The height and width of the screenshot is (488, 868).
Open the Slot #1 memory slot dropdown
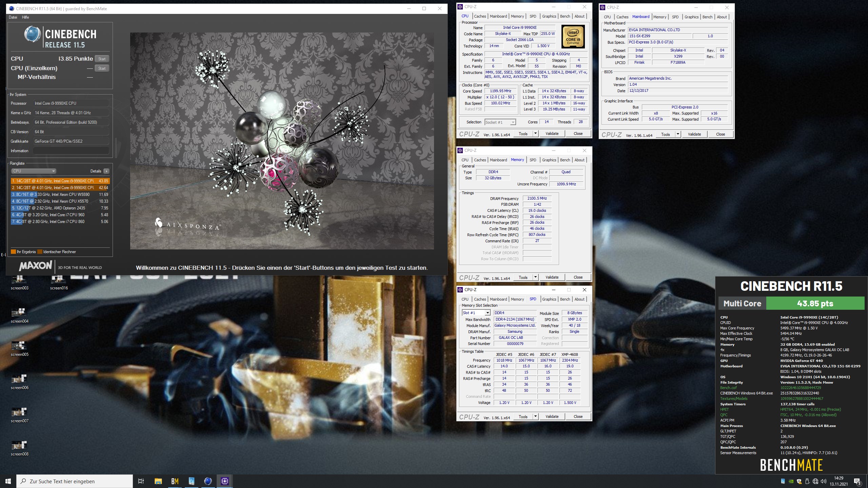click(476, 313)
